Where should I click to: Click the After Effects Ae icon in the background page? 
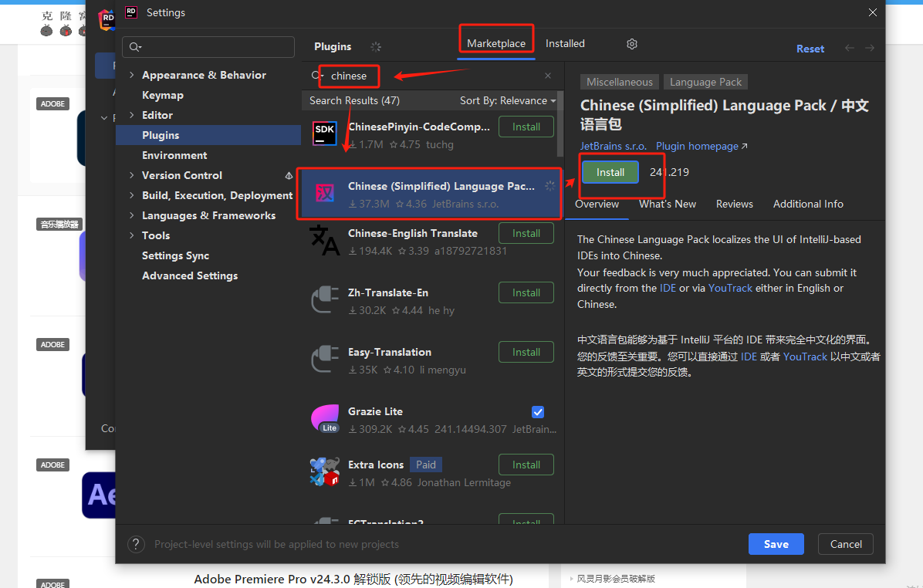coord(99,495)
